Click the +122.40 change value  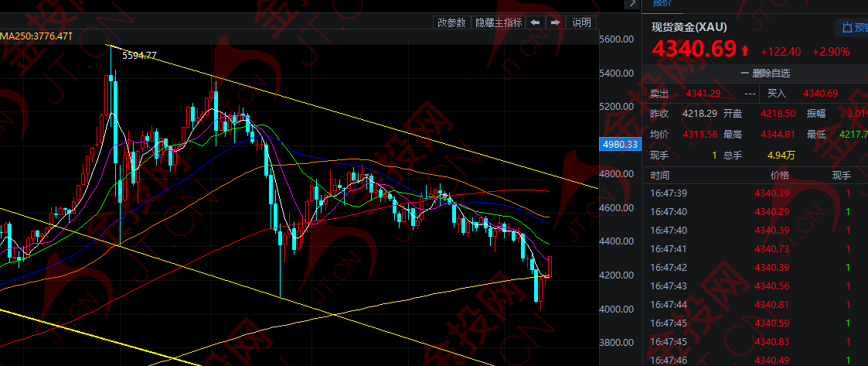coord(781,52)
